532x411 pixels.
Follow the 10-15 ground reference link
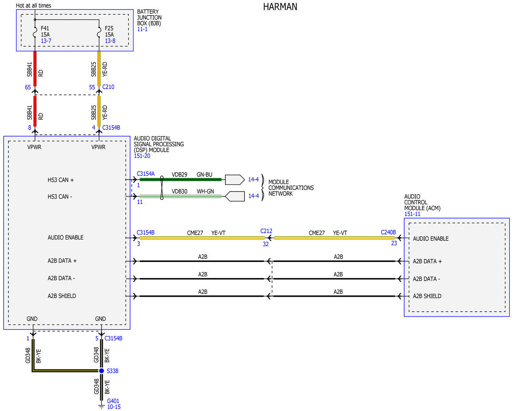[114, 407]
